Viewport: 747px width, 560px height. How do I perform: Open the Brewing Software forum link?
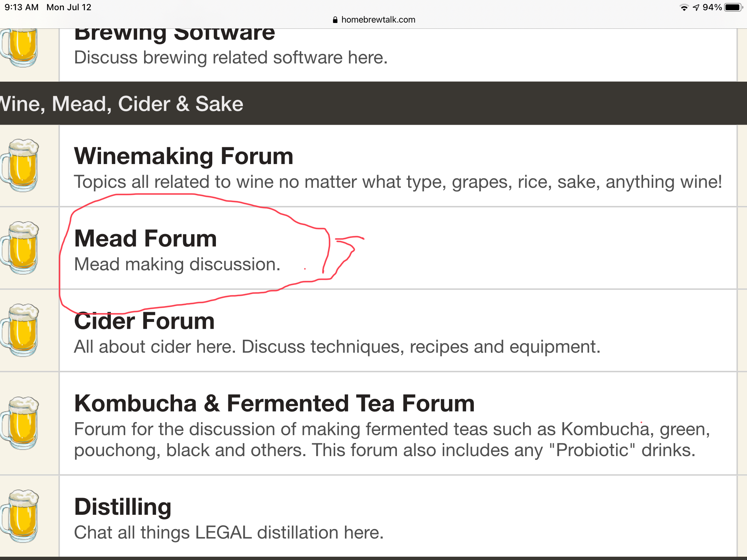[174, 34]
